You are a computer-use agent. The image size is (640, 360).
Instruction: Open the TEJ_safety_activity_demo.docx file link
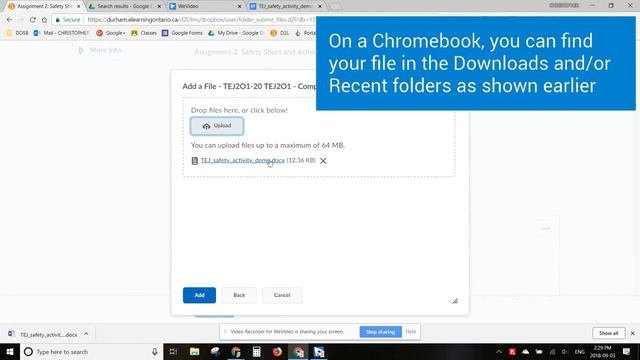pyautogui.click(x=242, y=160)
